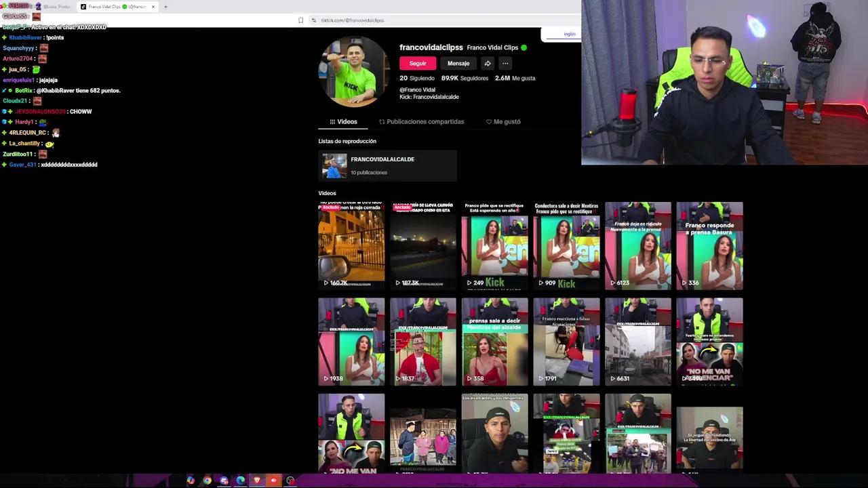Click Arturo2704 username in chat

[18, 59]
